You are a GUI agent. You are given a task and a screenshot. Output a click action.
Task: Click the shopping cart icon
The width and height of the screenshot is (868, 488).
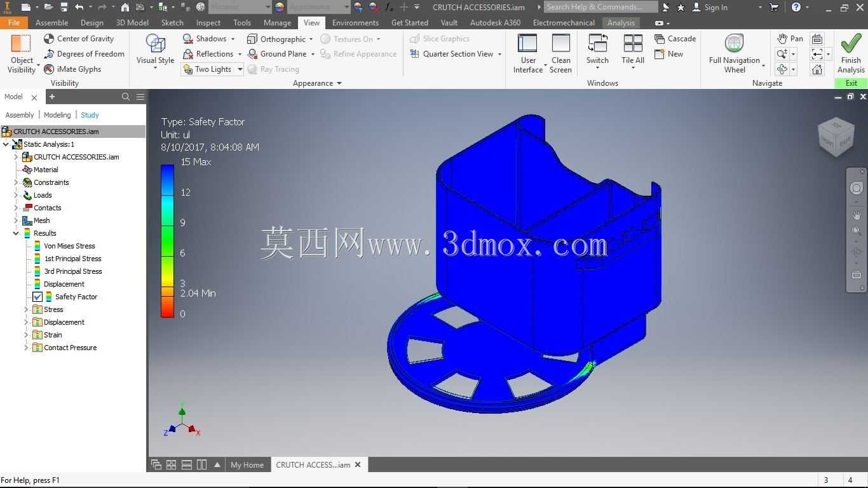click(774, 7)
